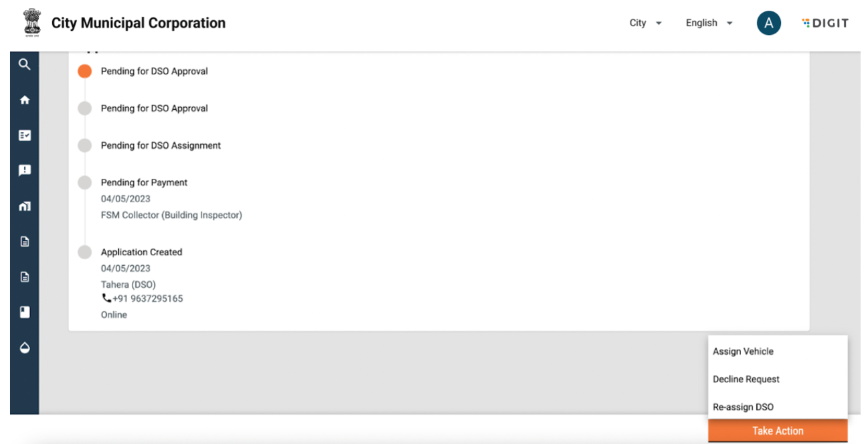Click the phone number +91 9637295165
The height and width of the screenshot is (444, 868).
147,299
